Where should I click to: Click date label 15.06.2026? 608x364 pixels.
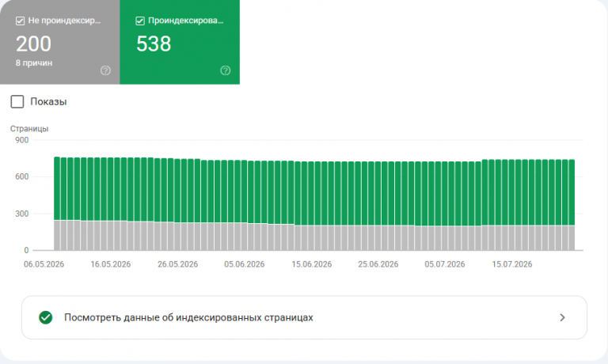(x=311, y=264)
